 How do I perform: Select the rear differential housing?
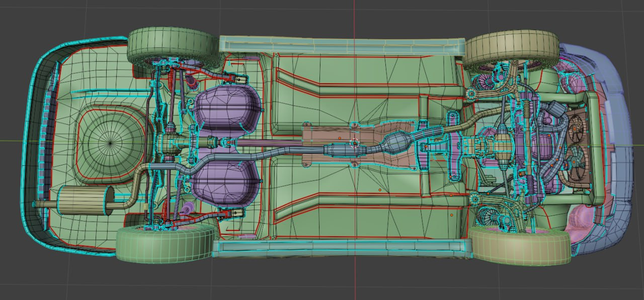click(x=170, y=144)
